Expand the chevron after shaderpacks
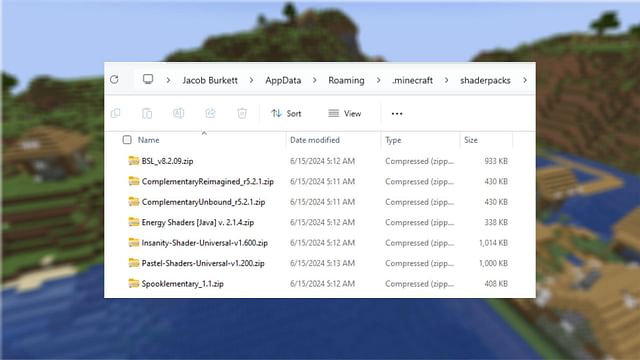The width and height of the screenshot is (640, 360). point(525,80)
